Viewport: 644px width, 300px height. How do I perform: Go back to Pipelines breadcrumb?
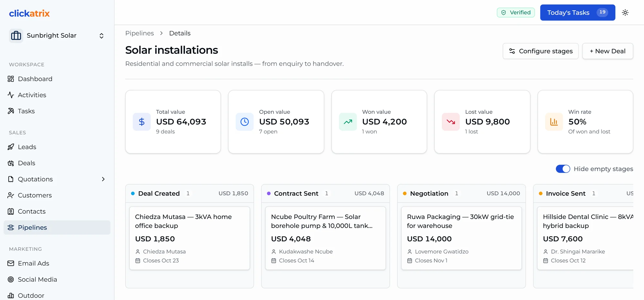pos(139,33)
